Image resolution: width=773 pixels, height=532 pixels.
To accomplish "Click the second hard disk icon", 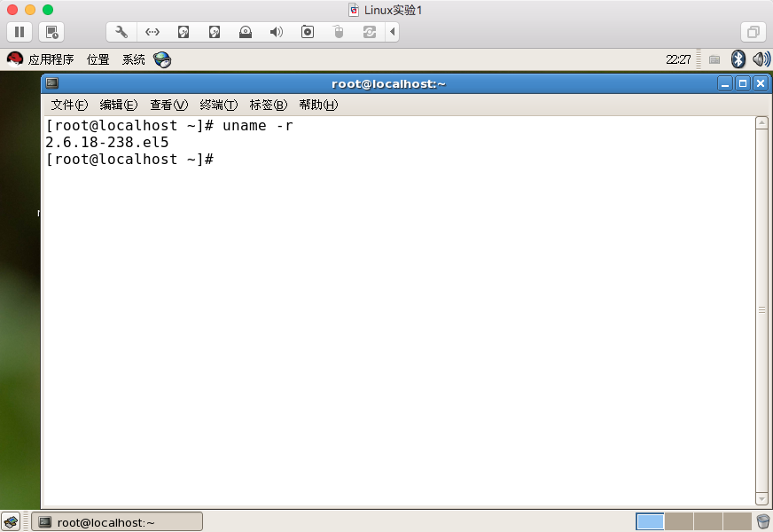I will (215, 32).
